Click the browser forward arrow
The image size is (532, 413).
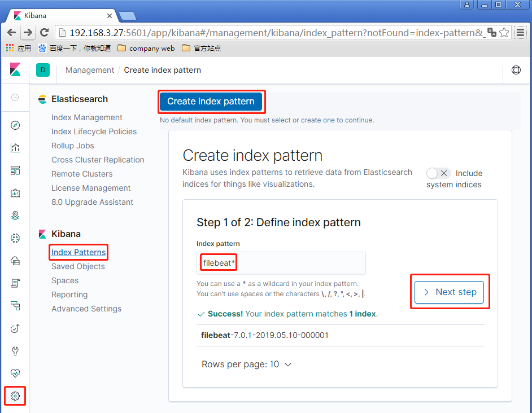pos(28,33)
